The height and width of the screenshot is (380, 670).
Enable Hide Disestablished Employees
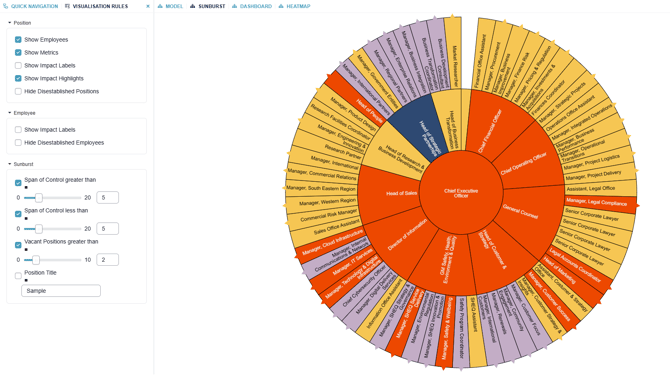pyautogui.click(x=18, y=142)
